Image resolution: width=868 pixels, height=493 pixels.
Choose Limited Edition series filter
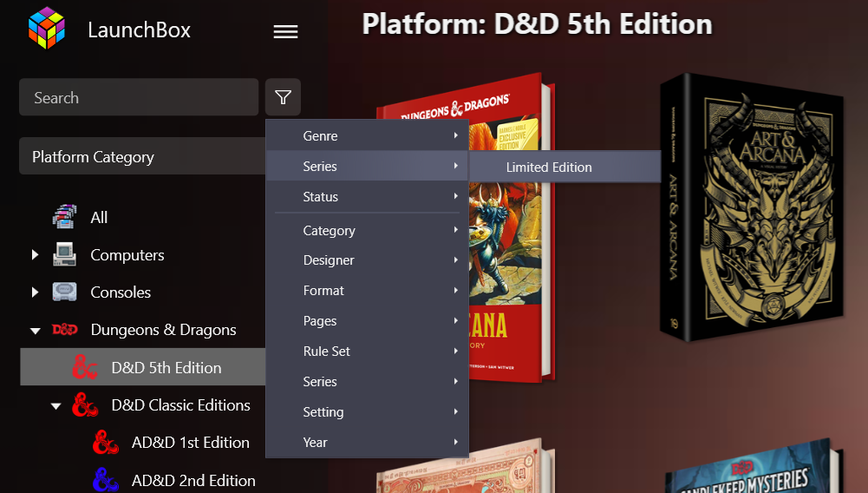click(x=565, y=167)
